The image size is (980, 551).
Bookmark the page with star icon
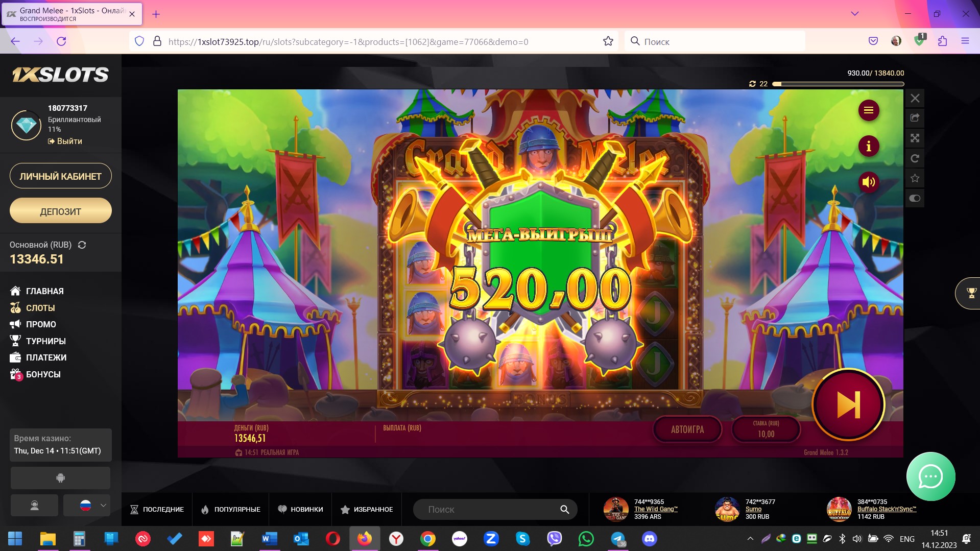point(608,41)
